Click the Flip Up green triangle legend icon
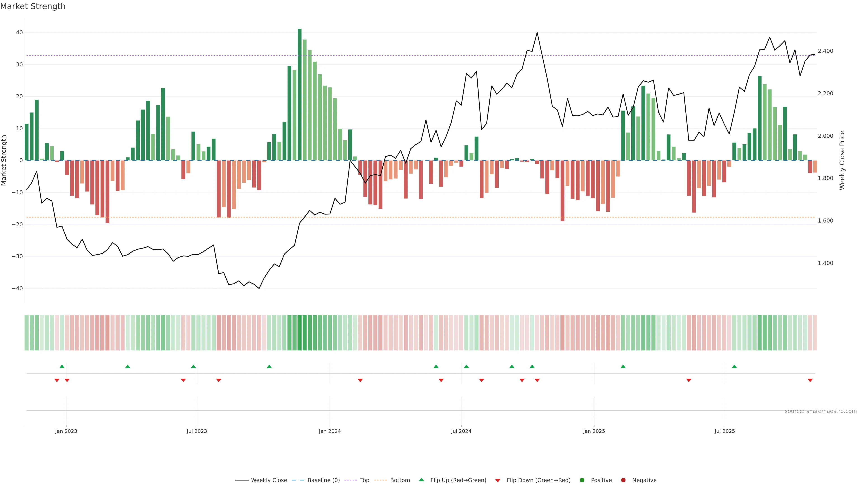Viewport: 868px width, 488px height. [x=421, y=480]
